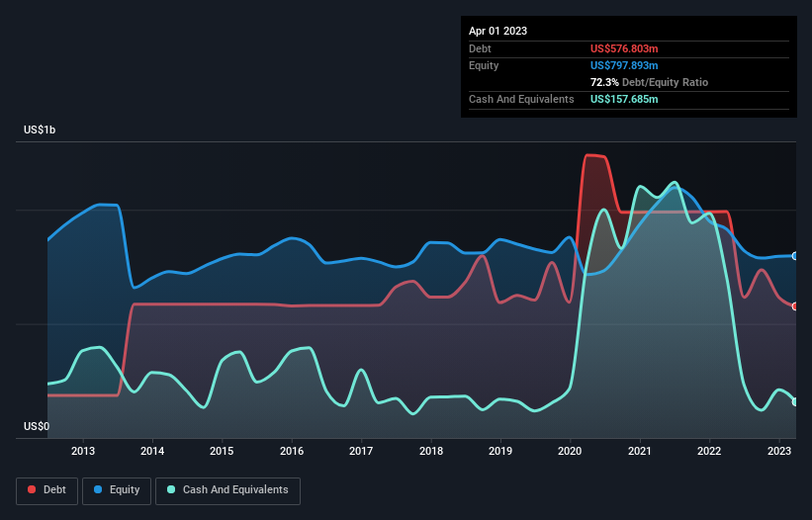812x520 pixels.
Task: Select the 2018 x-axis label
Action: point(431,451)
